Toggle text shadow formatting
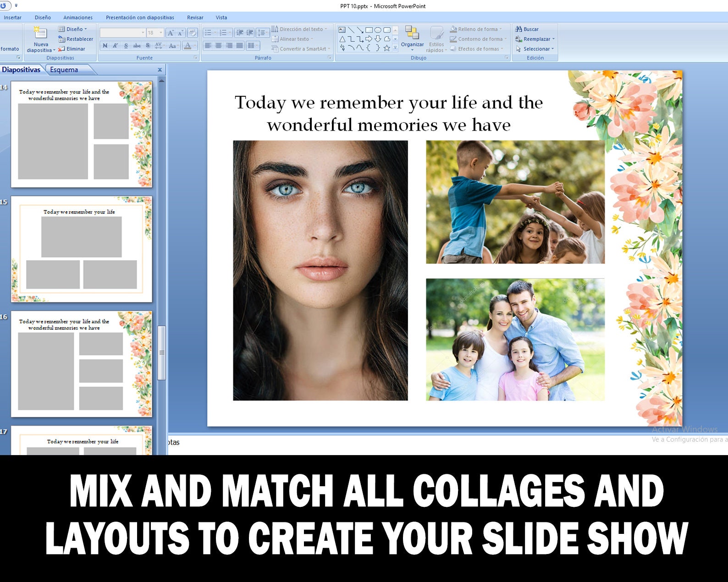Screen dimensions: 728x582 click(148, 45)
